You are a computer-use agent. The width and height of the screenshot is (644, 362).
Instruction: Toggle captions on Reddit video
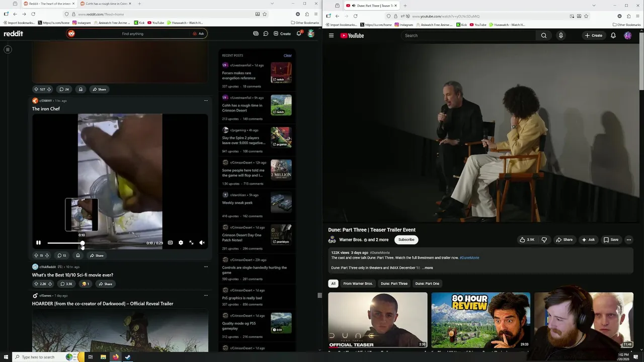[170, 243]
